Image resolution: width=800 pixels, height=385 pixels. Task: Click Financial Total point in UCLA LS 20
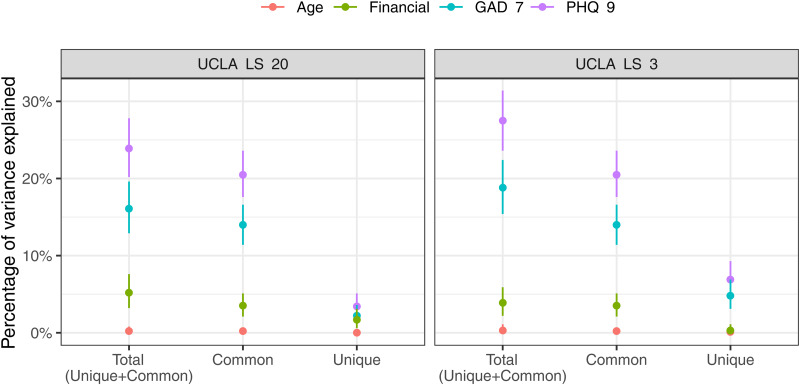coord(129,293)
